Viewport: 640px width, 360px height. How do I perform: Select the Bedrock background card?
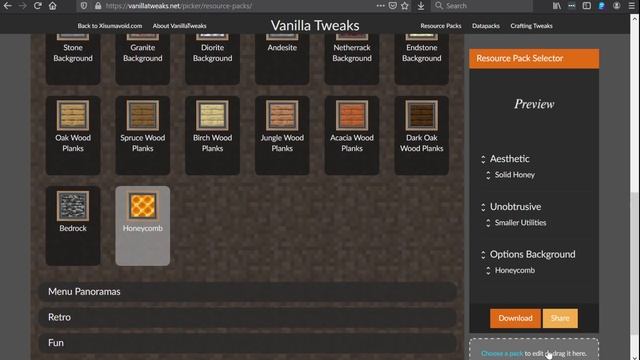coord(73,226)
